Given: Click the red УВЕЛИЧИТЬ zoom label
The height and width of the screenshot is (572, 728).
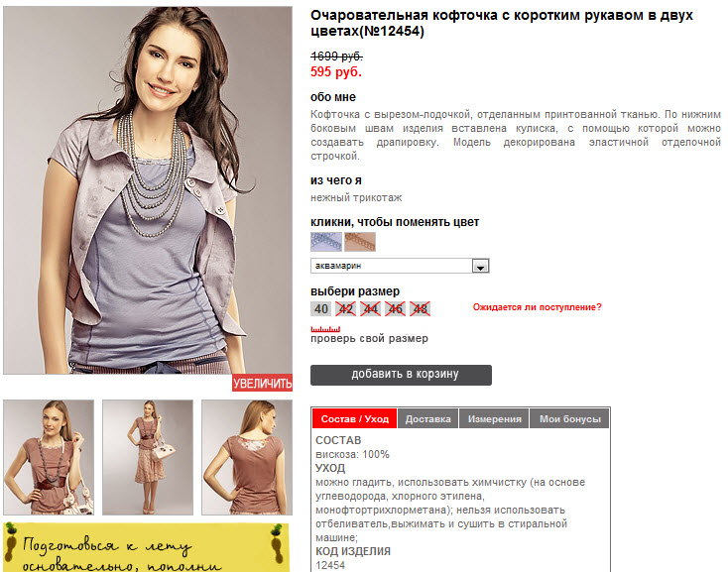Looking at the screenshot, I should (262, 383).
